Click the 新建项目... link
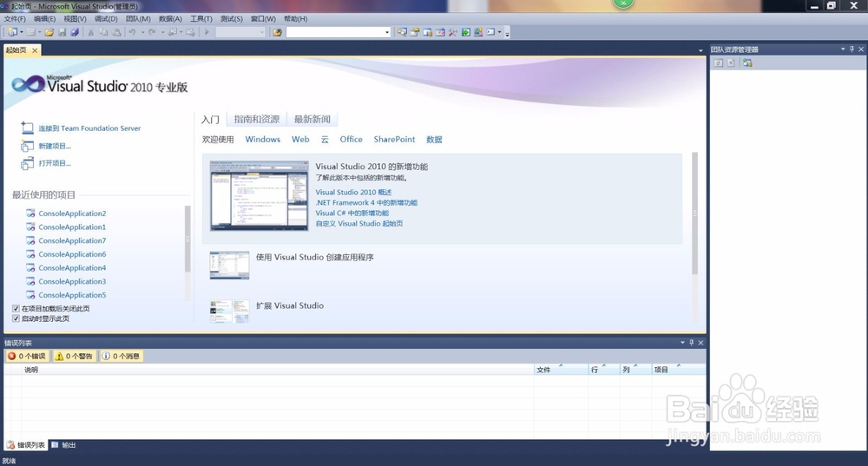The image size is (868, 466). (x=54, y=146)
